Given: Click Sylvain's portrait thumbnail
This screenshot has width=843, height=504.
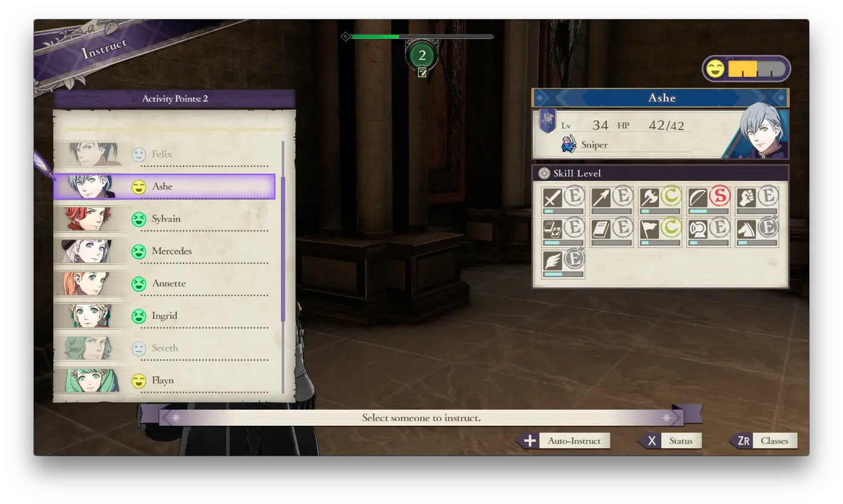Looking at the screenshot, I should pos(88,219).
